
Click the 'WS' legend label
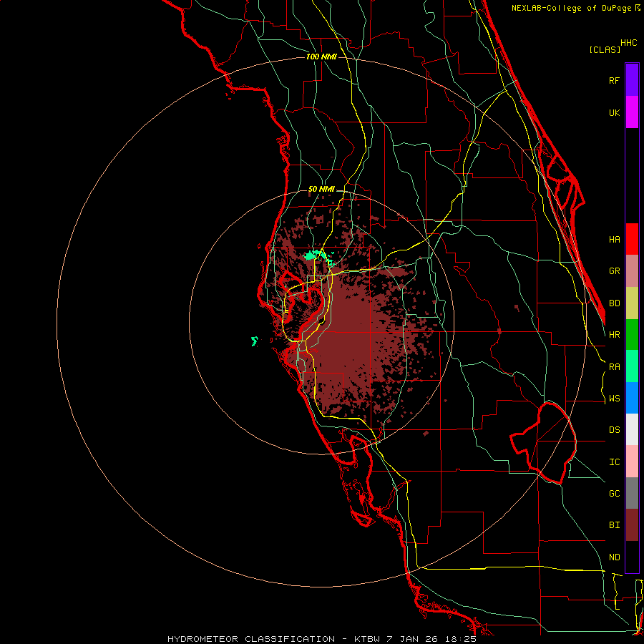[x=614, y=399]
